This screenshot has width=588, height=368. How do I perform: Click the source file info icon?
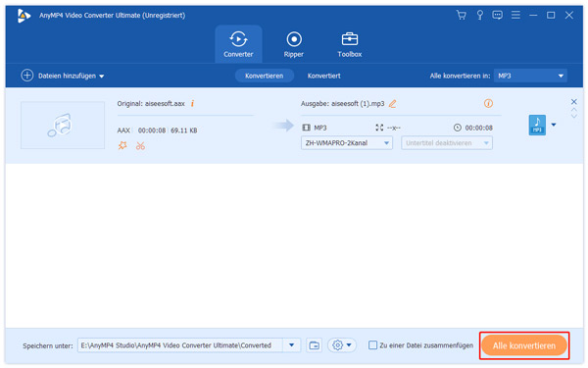click(192, 103)
